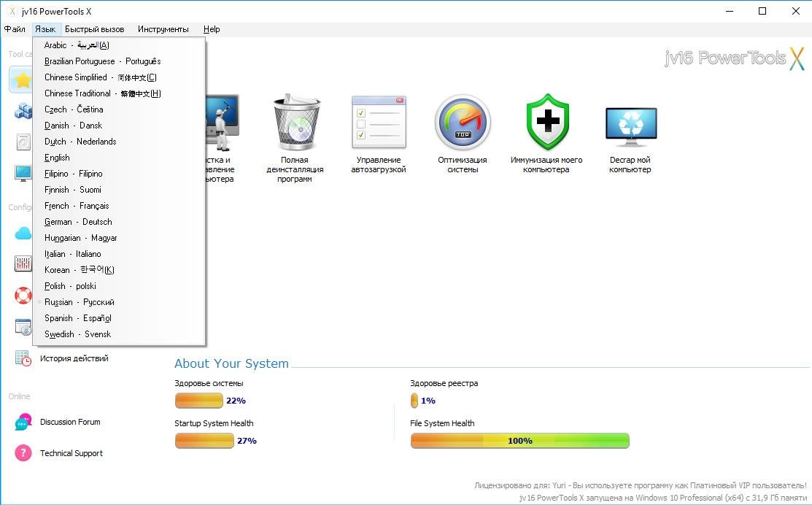Select Finnish - Suomi

pyautogui.click(x=119, y=190)
